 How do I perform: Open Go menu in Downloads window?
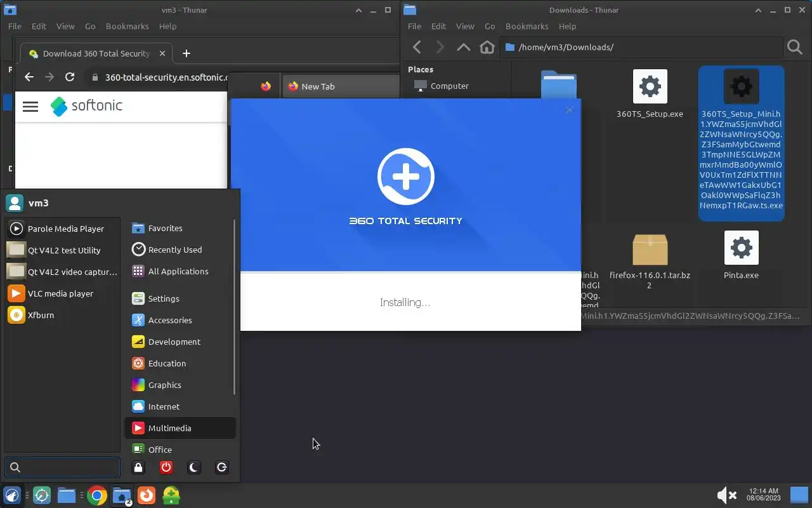[x=490, y=26]
